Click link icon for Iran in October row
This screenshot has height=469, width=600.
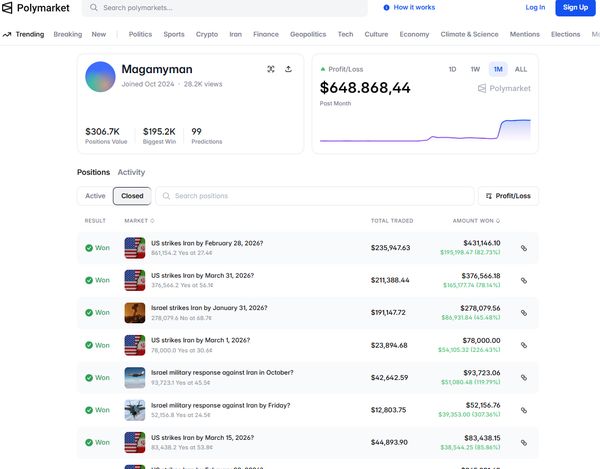tap(524, 378)
